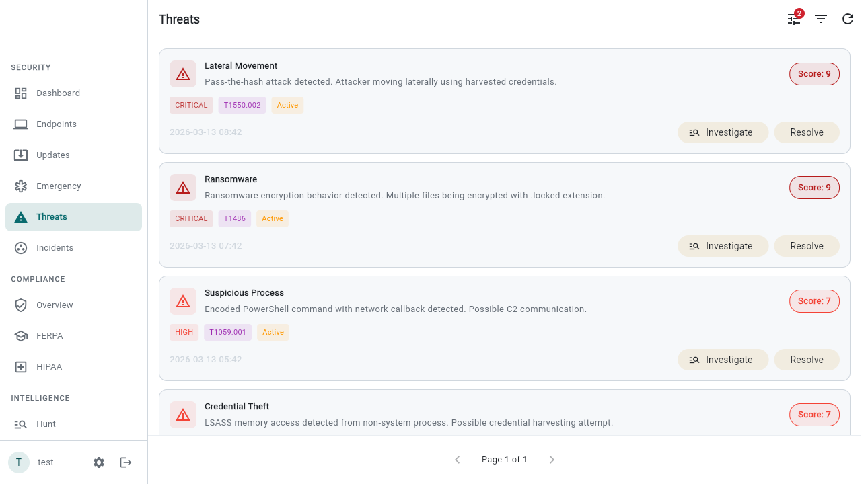
Task: Click the funnel filter icon
Action: [821, 19]
